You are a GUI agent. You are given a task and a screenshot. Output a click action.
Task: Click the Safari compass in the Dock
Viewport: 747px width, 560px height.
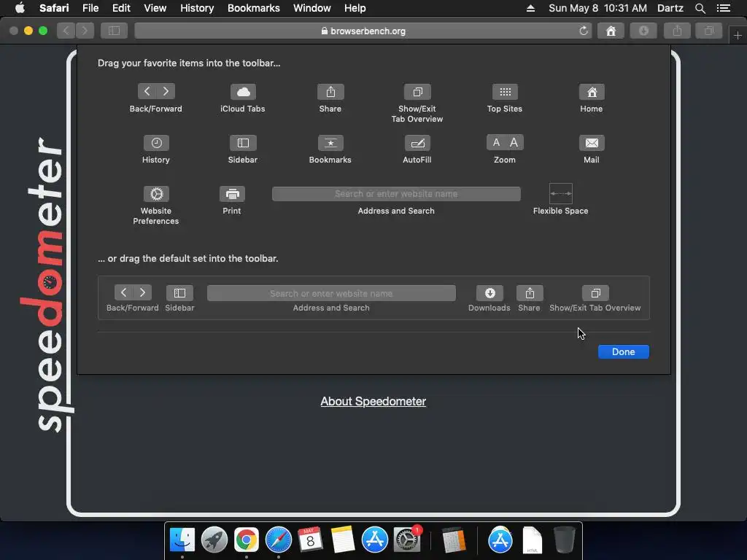pos(278,540)
